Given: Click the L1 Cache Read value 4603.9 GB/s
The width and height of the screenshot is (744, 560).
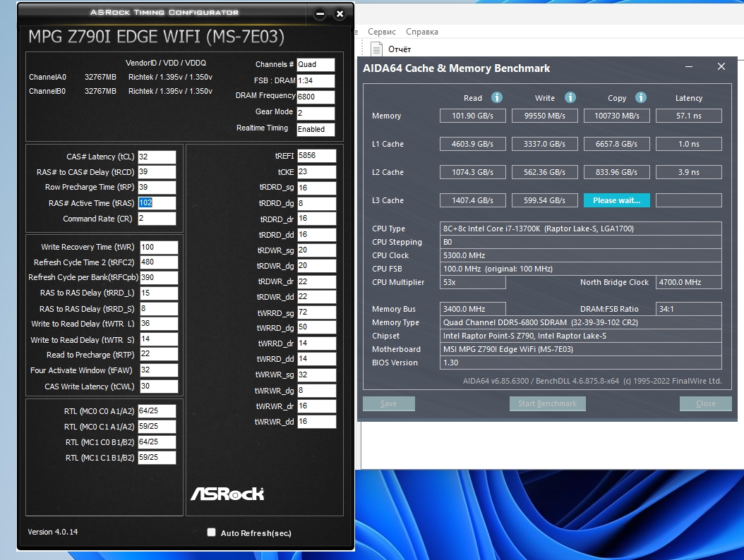Looking at the screenshot, I should pos(473,144).
